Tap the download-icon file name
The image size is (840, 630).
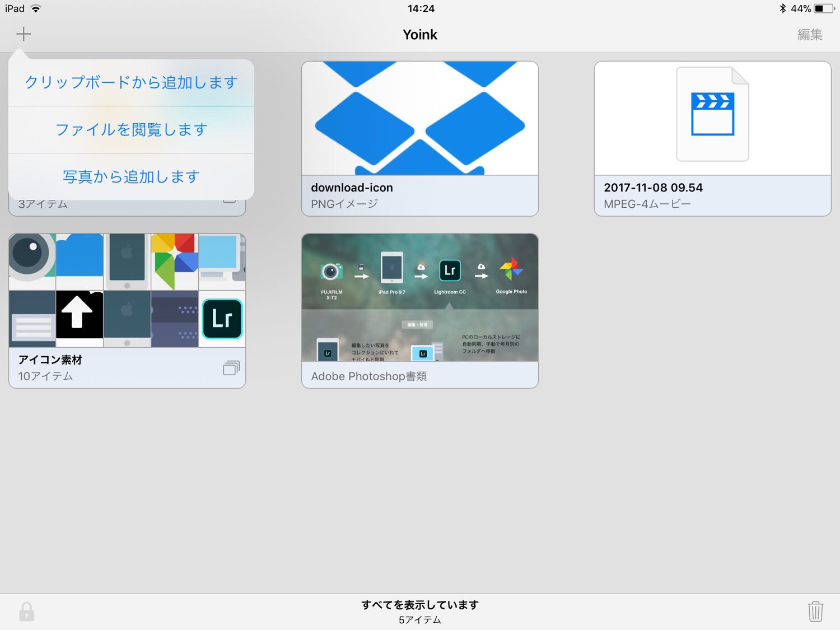pos(352,188)
